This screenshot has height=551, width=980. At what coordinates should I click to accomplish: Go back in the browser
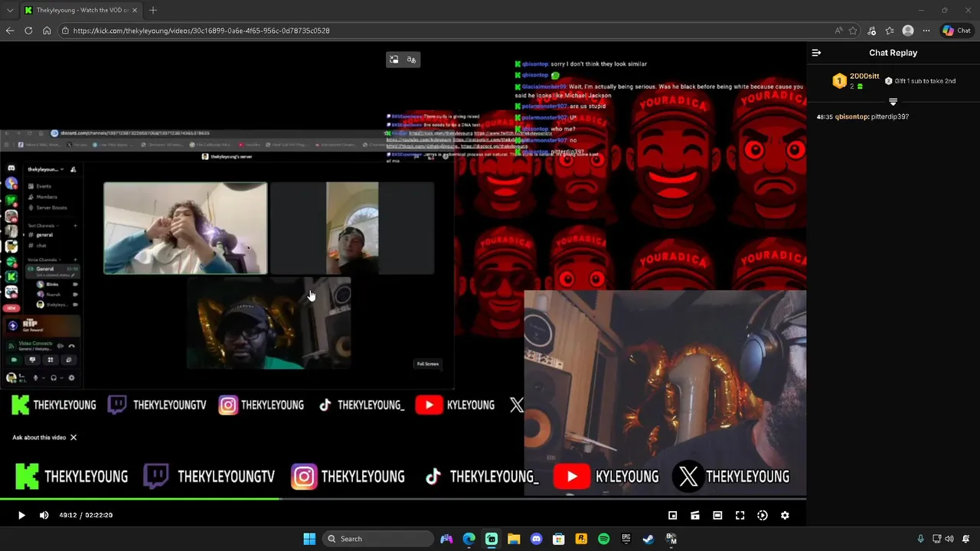[10, 31]
